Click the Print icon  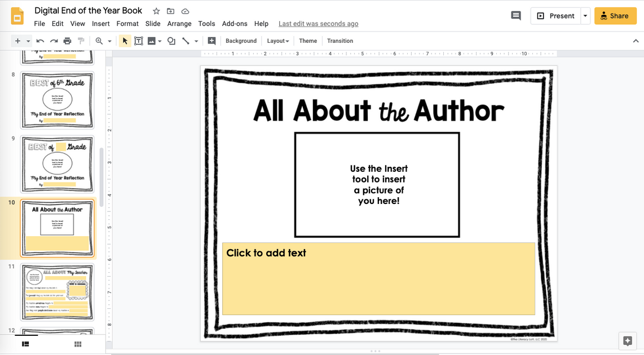pos(67,41)
